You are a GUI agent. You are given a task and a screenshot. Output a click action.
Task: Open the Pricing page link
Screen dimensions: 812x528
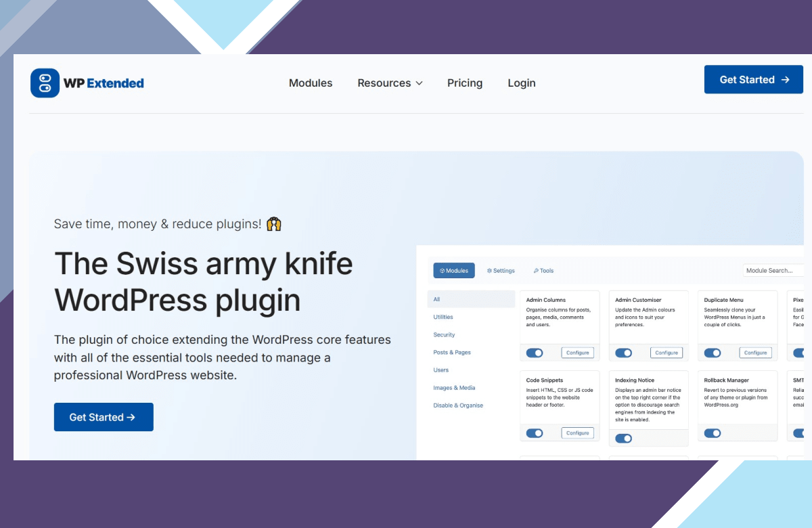[x=465, y=83]
